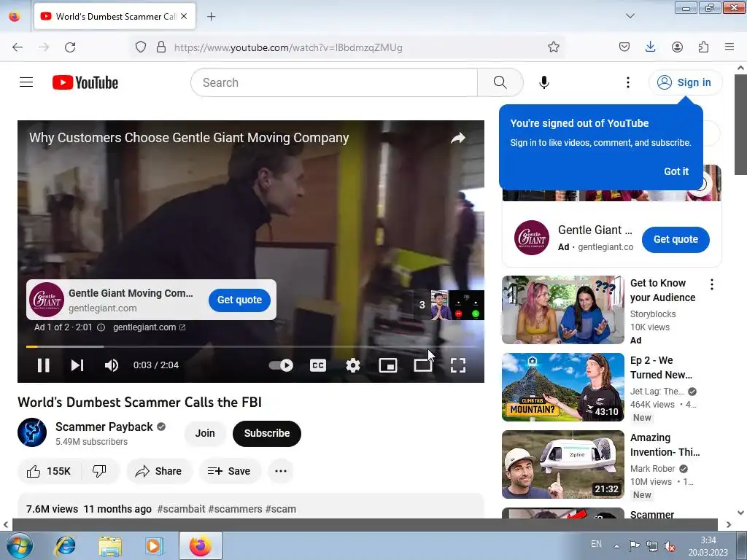Skip to next video

(77, 365)
